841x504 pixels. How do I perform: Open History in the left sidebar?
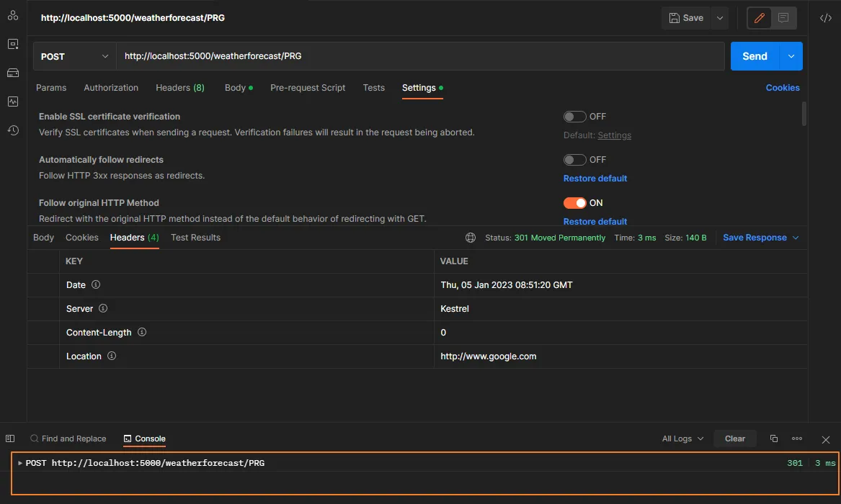coord(12,130)
